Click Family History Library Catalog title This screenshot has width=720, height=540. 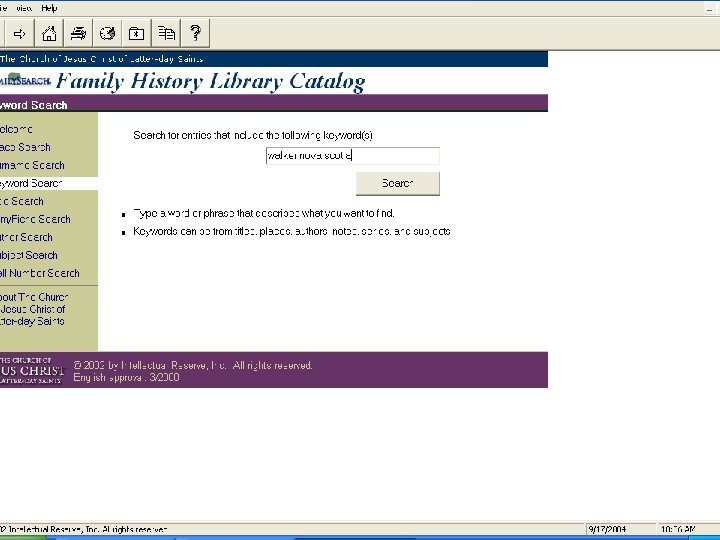(x=211, y=81)
